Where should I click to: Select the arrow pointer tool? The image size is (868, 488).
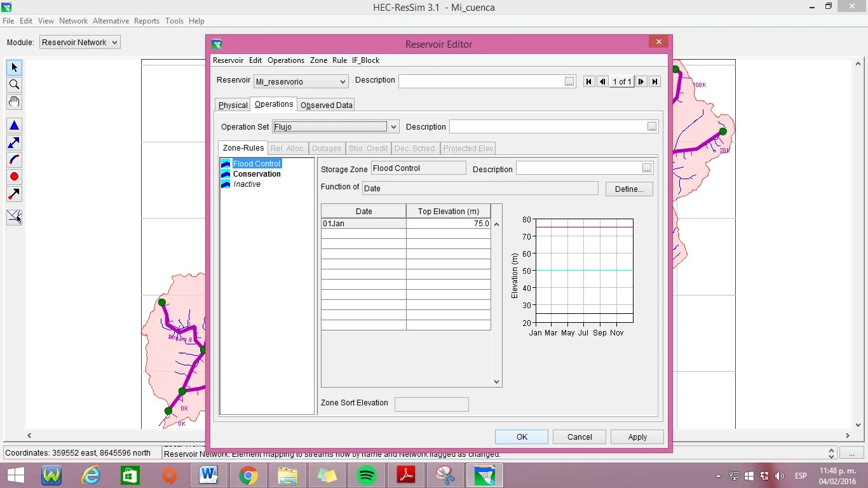14,67
